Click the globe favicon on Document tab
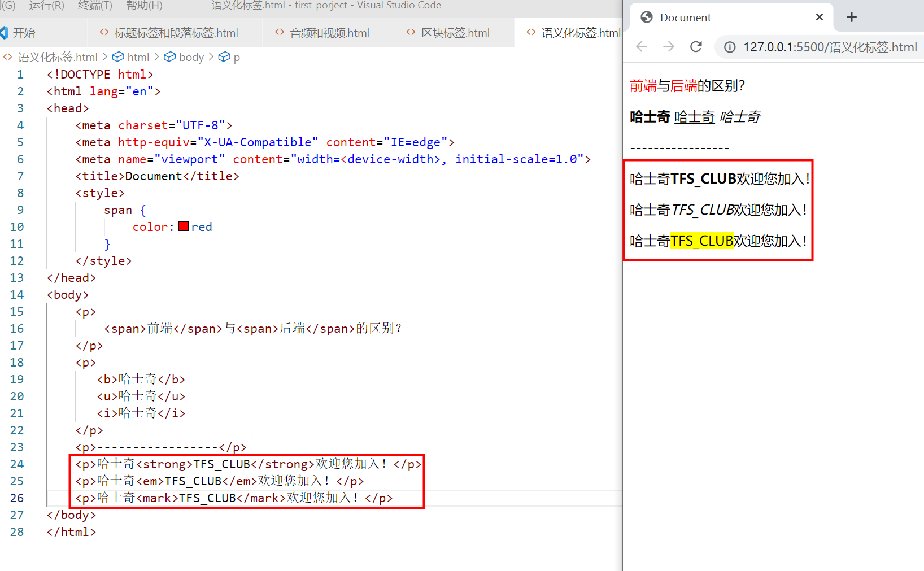 647,18
